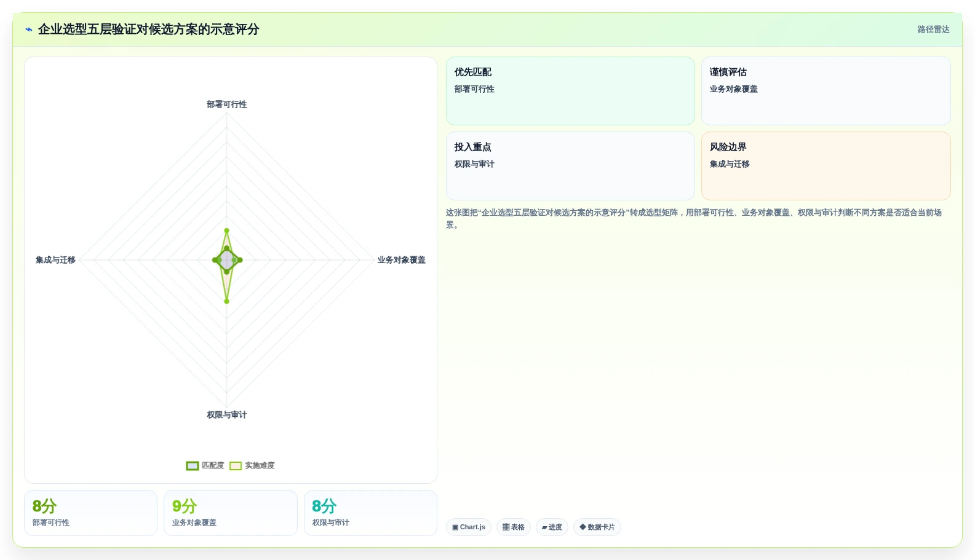Click the 实施难度 legend label

point(260,466)
